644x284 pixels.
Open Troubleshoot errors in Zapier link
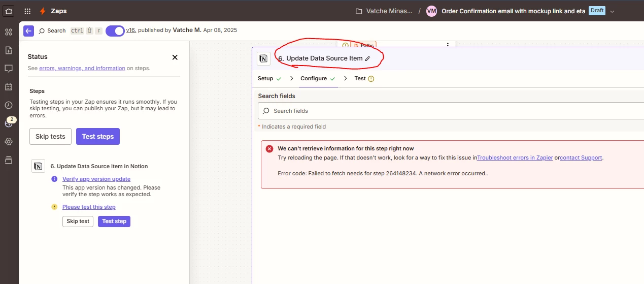515,157
